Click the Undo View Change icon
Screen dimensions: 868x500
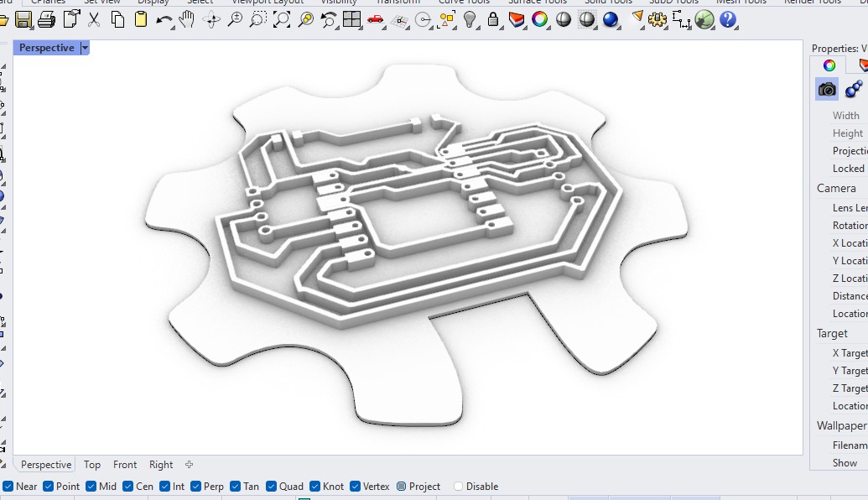point(328,20)
